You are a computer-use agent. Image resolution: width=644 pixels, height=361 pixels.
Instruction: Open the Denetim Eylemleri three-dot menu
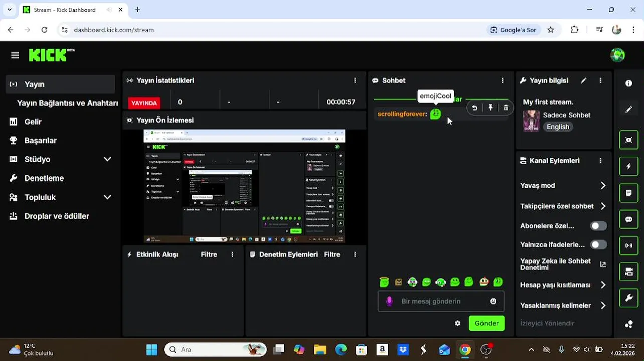click(x=355, y=255)
